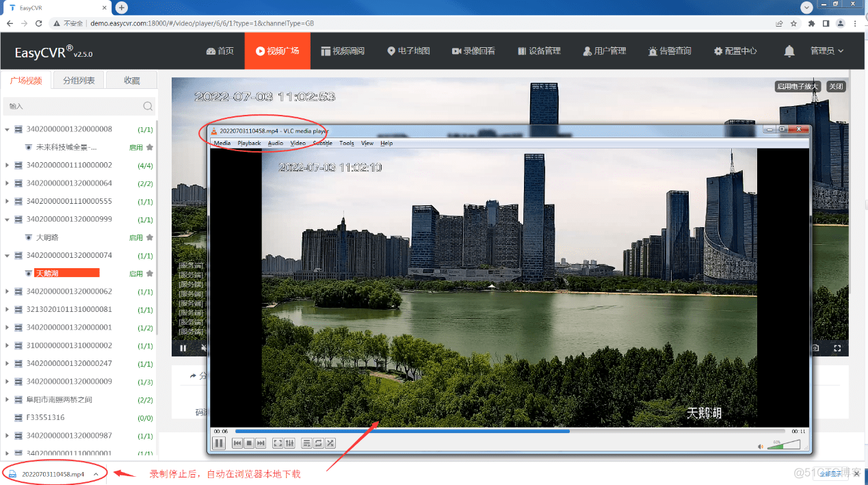The image size is (868, 485).
Task: Take a snapshot with the camera icon
Action: tap(815, 348)
